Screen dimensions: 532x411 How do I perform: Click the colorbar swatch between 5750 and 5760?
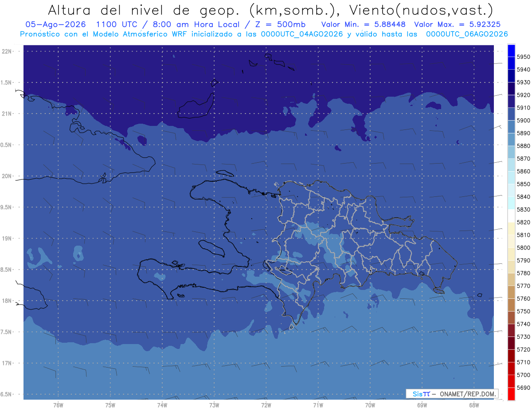point(511,305)
